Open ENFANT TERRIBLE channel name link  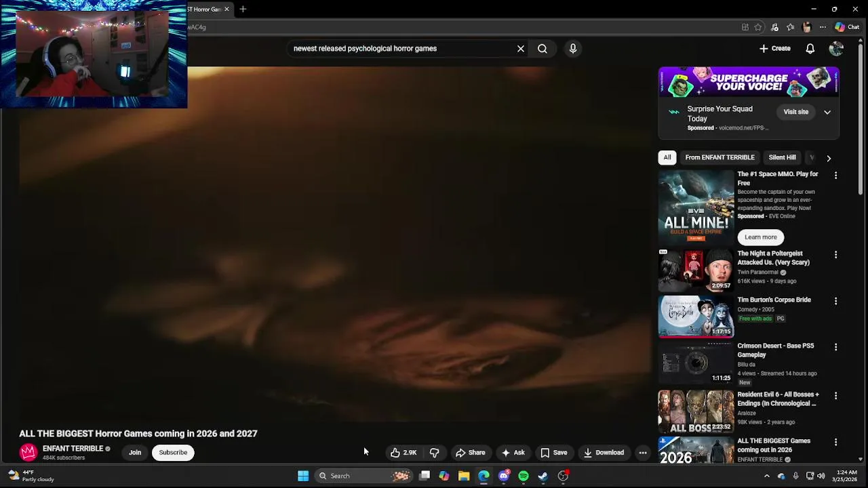73,449
